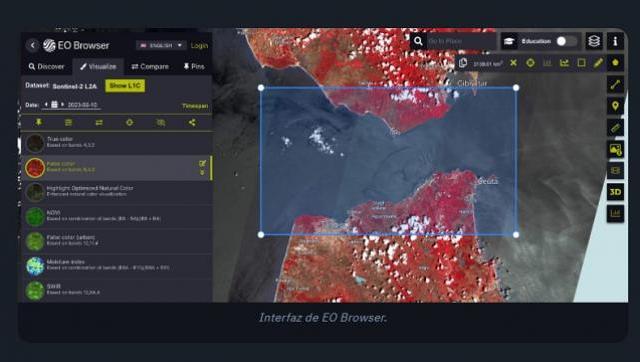Click the top-left selection rectangle handle
The width and height of the screenshot is (640, 362).
pyautogui.click(x=261, y=88)
